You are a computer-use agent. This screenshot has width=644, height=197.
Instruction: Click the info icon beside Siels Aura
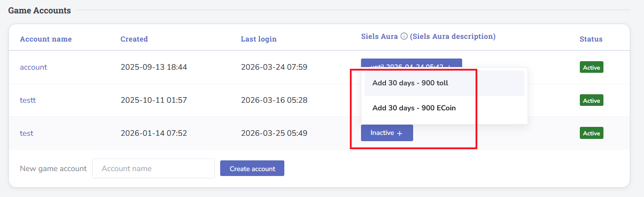pyautogui.click(x=404, y=37)
